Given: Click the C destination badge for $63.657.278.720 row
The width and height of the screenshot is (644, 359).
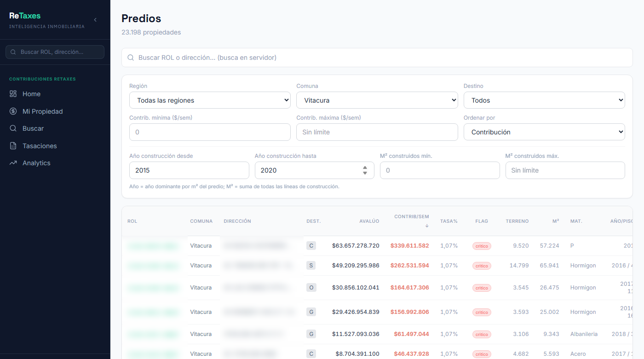Looking at the screenshot, I should point(311,246).
